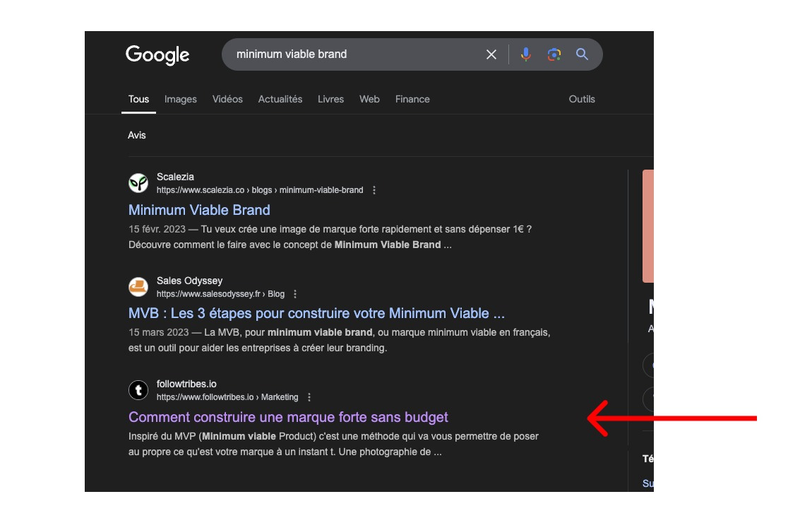Screen dimensions: 812x523
Task: Open Comment construire une marque forte link
Action: click(x=288, y=417)
